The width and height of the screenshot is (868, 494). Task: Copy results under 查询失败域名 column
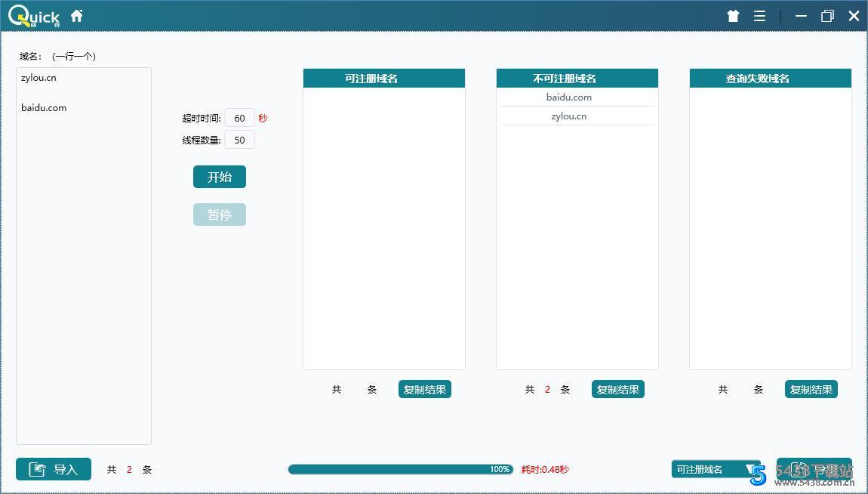tap(811, 389)
